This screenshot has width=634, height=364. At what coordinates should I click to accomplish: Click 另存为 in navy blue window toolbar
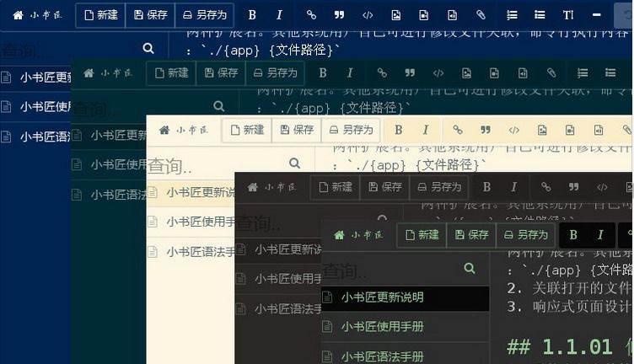click(x=205, y=15)
